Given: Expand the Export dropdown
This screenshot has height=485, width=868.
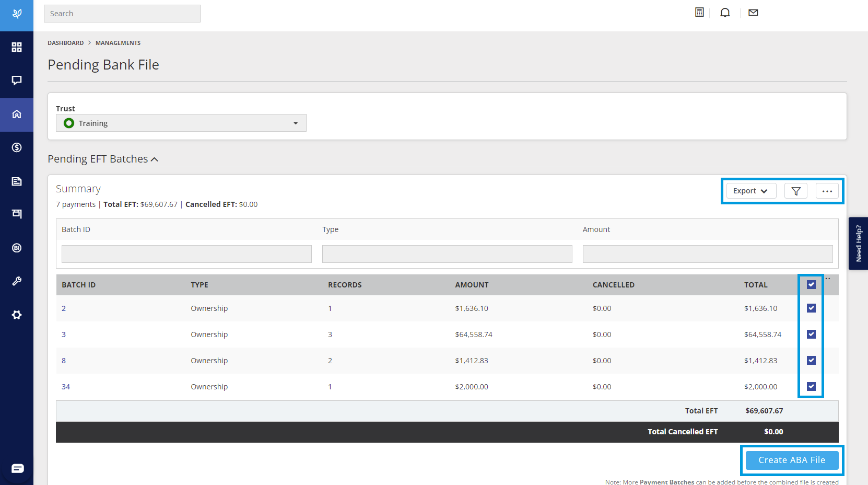Looking at the screenshot, I should coord(751,191).
